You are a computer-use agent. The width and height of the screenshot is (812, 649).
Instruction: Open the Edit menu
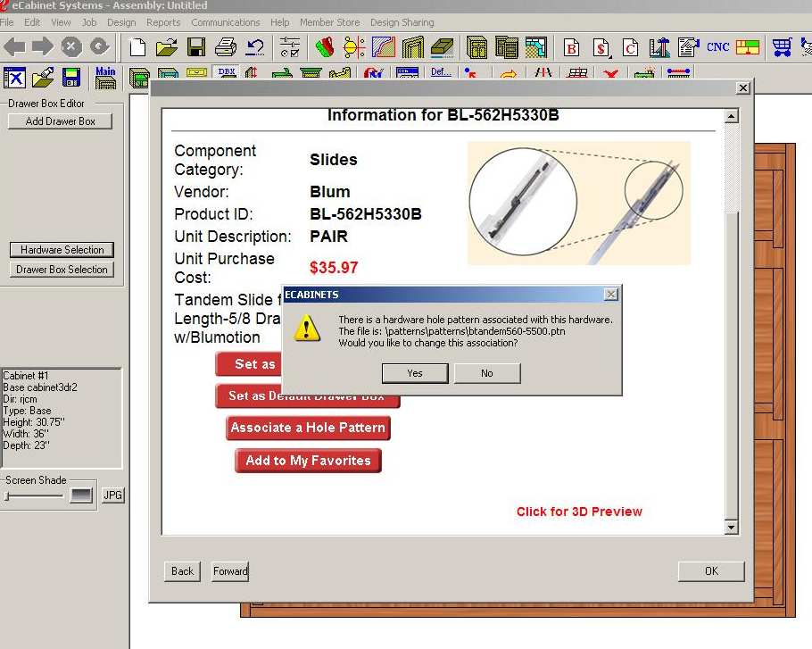click(32, 22)
